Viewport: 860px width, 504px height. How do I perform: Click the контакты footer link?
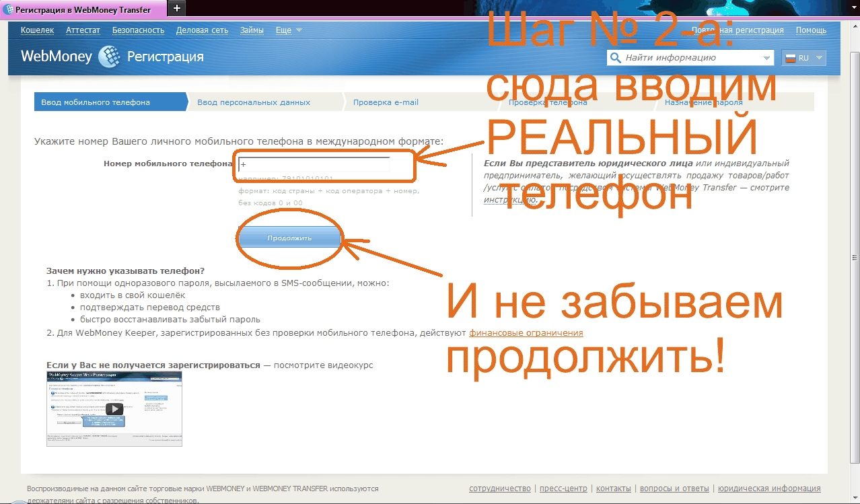pos(614,489)
